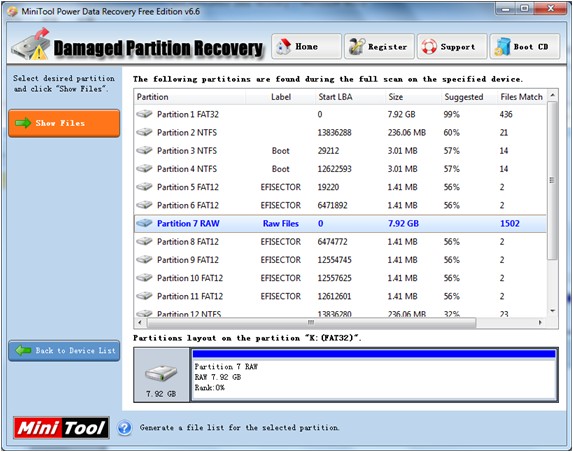Click drive icon of Partition 3 NTFS
Image resolution: width=573 pixels, height=452 pixels.
(144, 151)
